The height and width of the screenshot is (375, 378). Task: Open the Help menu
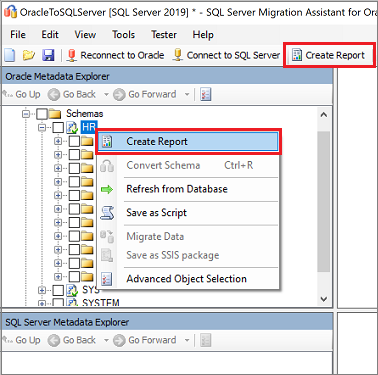coord(203,35)
